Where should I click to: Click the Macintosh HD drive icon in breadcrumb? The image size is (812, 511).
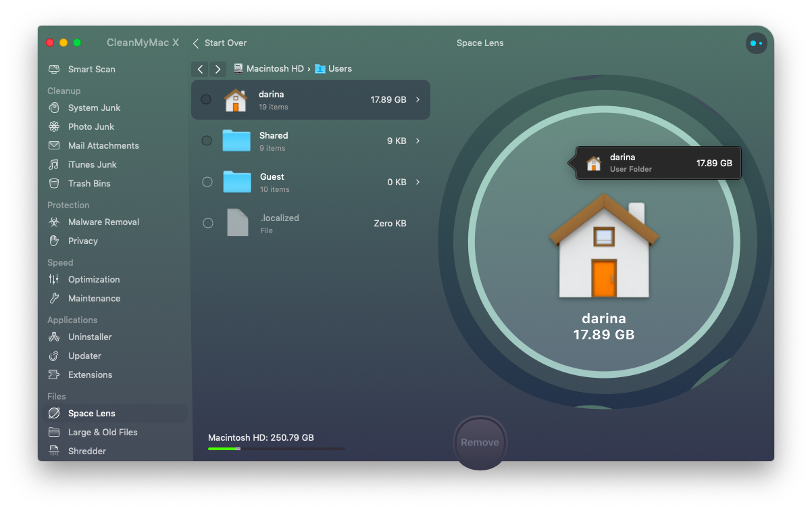[238, 68]
